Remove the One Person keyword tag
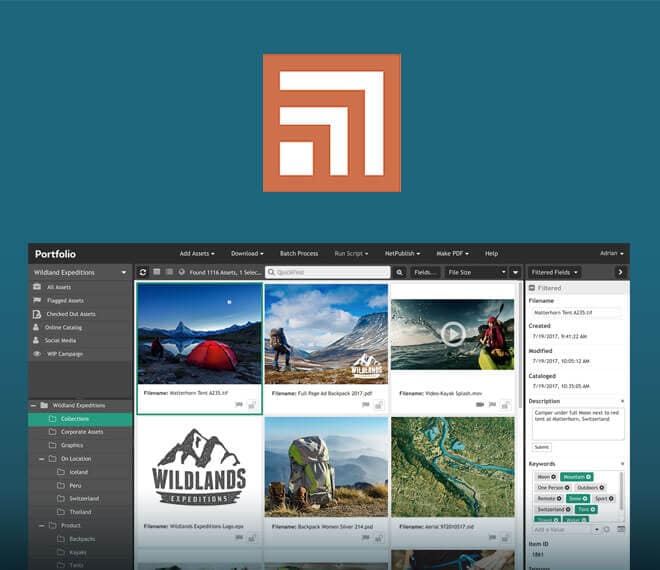This screenshot has width=660, height=570. coord(567,487)
